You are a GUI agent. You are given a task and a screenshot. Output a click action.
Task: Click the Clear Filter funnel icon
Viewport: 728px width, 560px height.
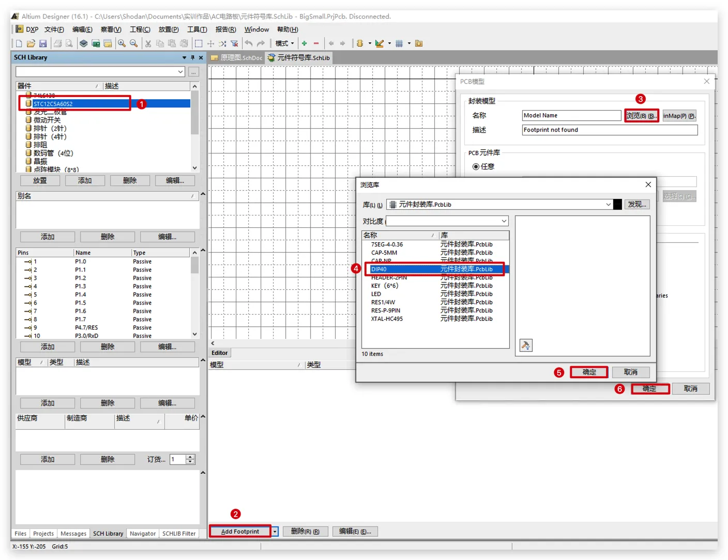click(234, 43)
